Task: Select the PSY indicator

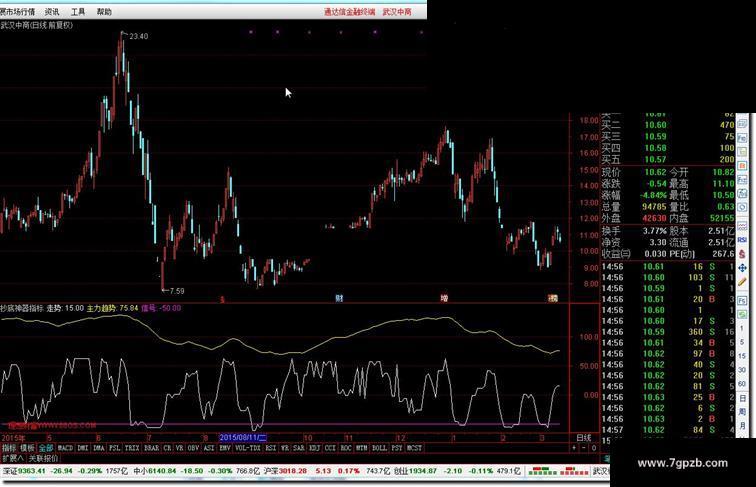Action: (x=396, y=448)
